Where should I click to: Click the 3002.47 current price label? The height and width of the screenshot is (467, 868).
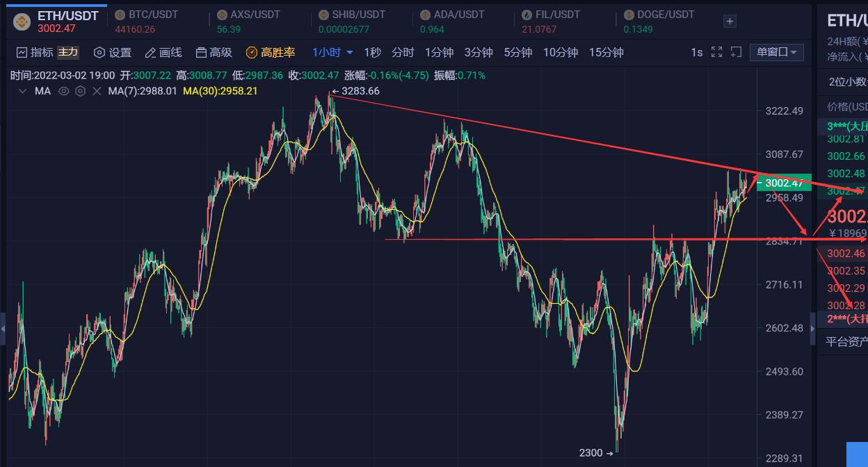(x=784, y=183)
